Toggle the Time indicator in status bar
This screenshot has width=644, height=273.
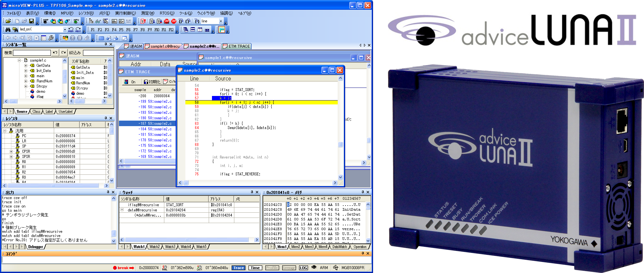(255, 268)
